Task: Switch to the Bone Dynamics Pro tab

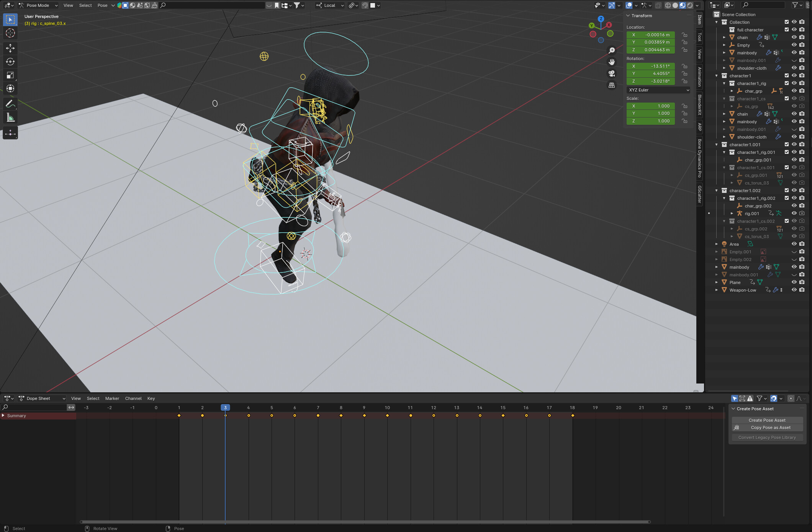Action: coord(700,158)
